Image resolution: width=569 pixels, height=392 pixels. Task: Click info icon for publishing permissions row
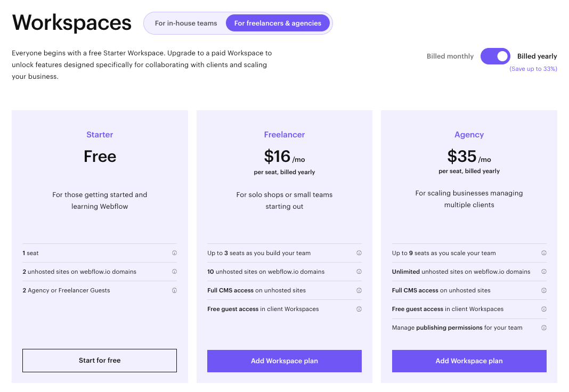[x=544, y=328]
